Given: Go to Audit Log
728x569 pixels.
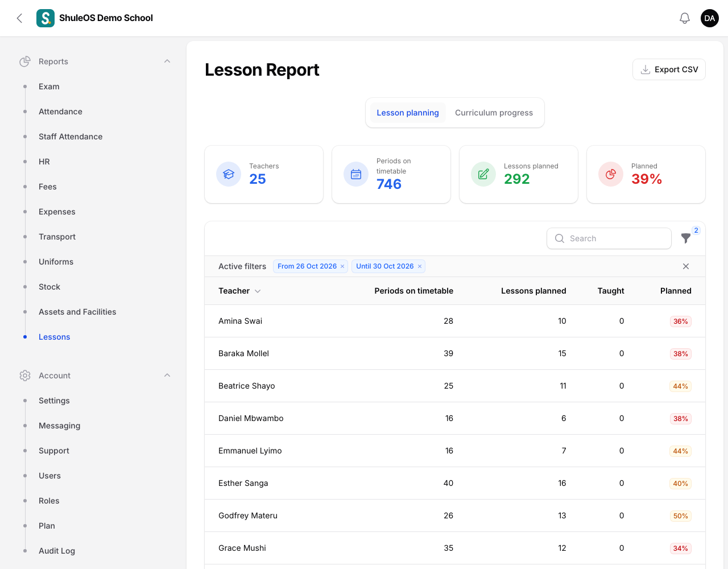Looking at the screenshot, I should point(57,551).
